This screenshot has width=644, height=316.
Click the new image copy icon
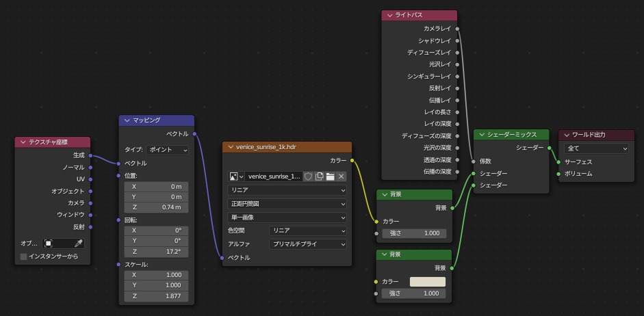[319, 176]
